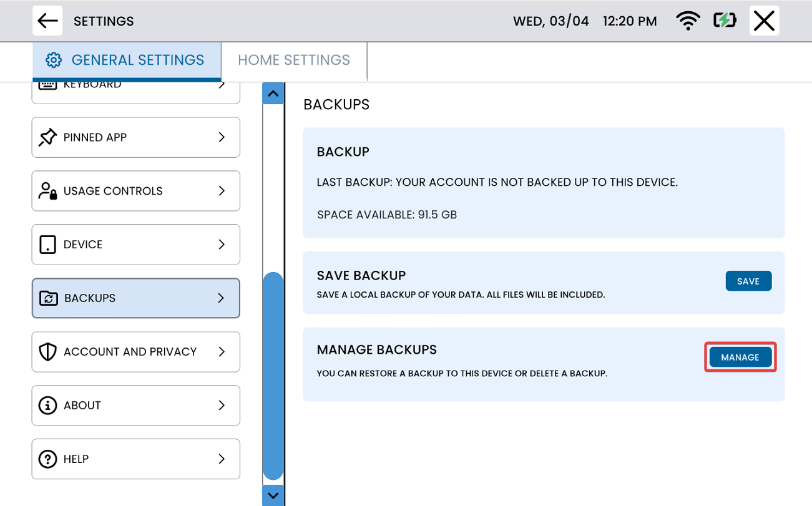Click the scrollbar up arrow
This screenshot has width=812, height=506.
(x=273, y=94)
